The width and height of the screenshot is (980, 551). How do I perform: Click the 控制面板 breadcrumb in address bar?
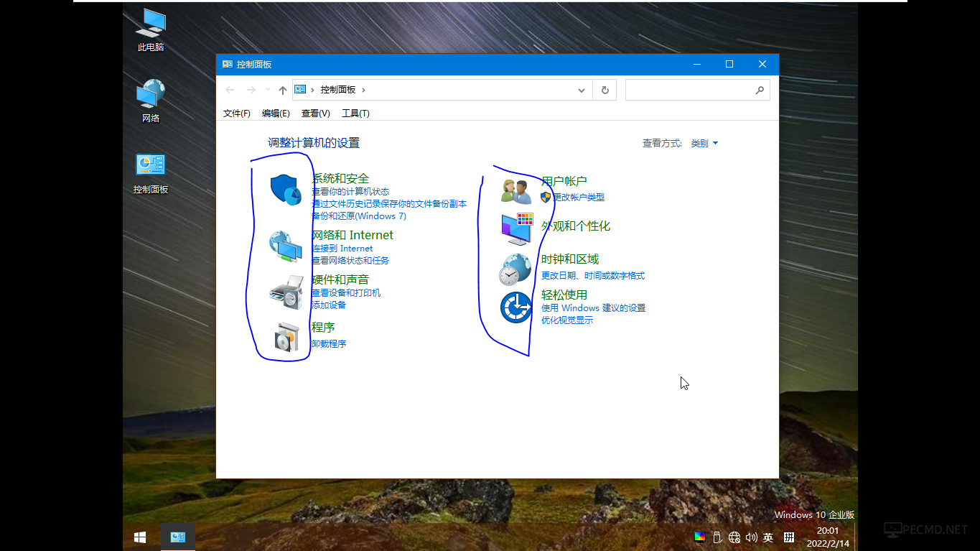pos(338,90)
